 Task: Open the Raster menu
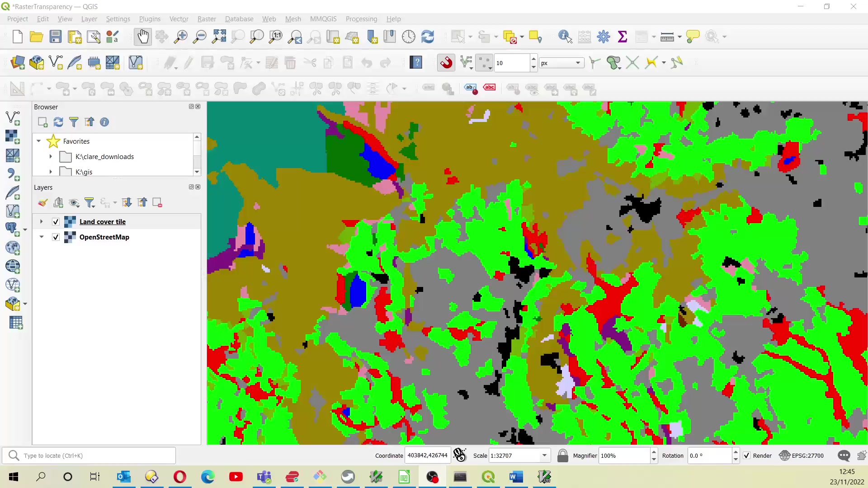click(x=207, y=19)
